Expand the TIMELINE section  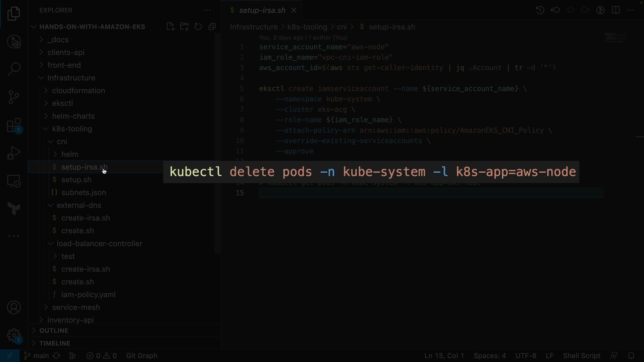tap(55, 343)
